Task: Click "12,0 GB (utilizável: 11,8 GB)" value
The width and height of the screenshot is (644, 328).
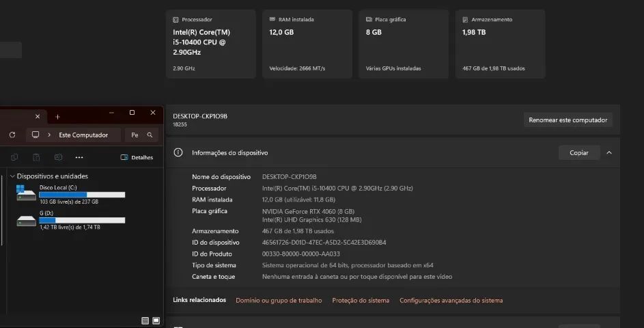Action: pyautogui.click(x=299, y=200)
